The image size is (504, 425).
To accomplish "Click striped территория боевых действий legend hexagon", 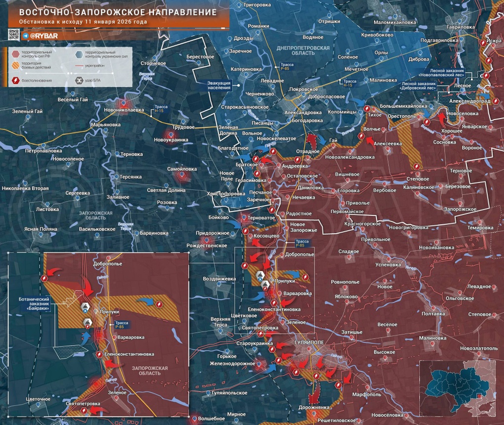I will coord(15,66).
